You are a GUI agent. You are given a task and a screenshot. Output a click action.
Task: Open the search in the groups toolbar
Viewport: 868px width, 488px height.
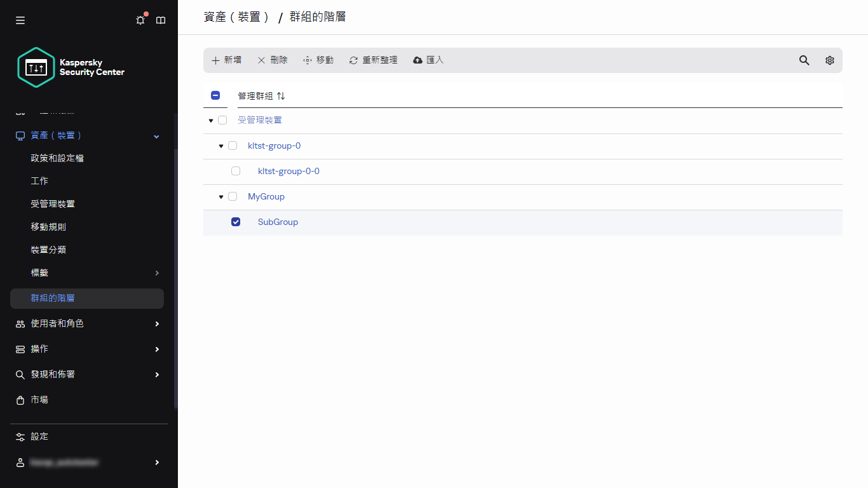click(804, 60)
